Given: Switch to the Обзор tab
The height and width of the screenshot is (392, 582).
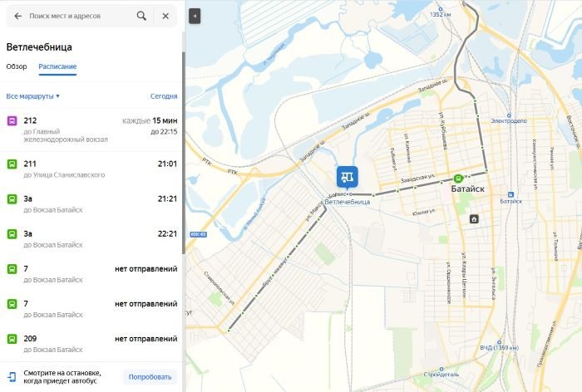Looking at the screenshot, I should (17, 66).
